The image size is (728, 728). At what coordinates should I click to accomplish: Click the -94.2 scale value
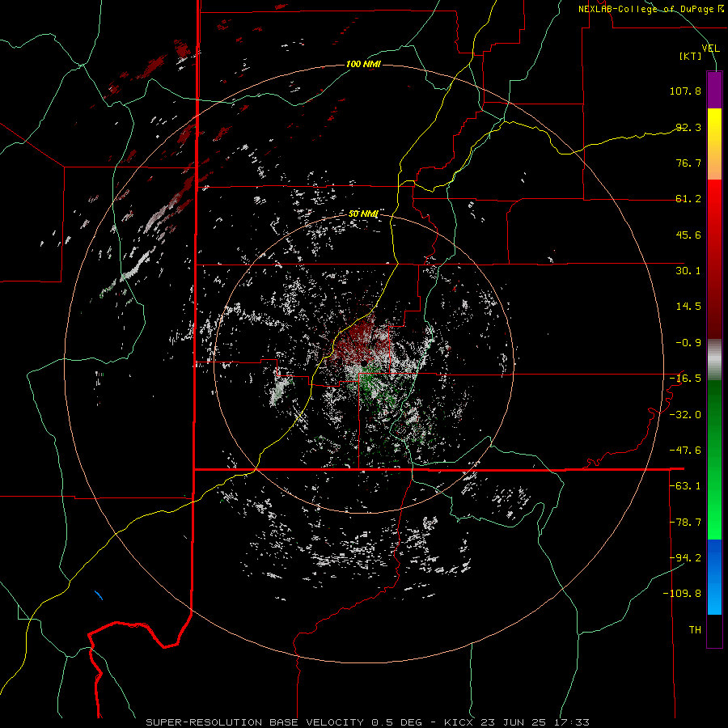tap(685, 557)
